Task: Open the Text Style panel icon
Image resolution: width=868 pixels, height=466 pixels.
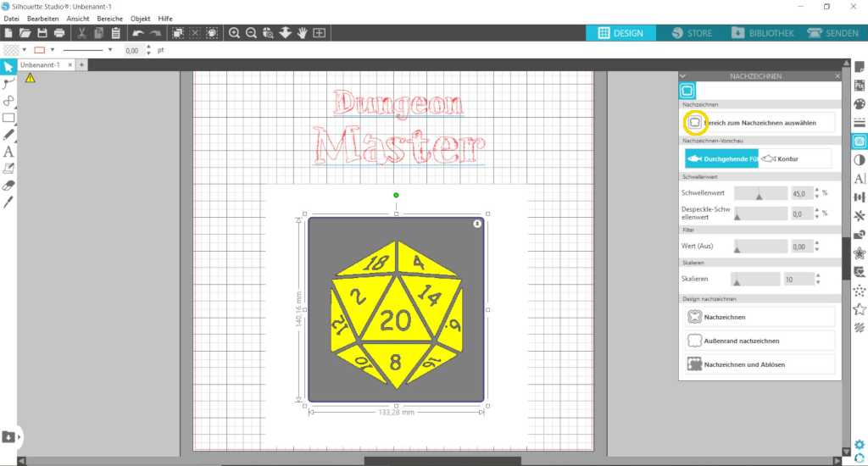Action: (x=860, y=178)
